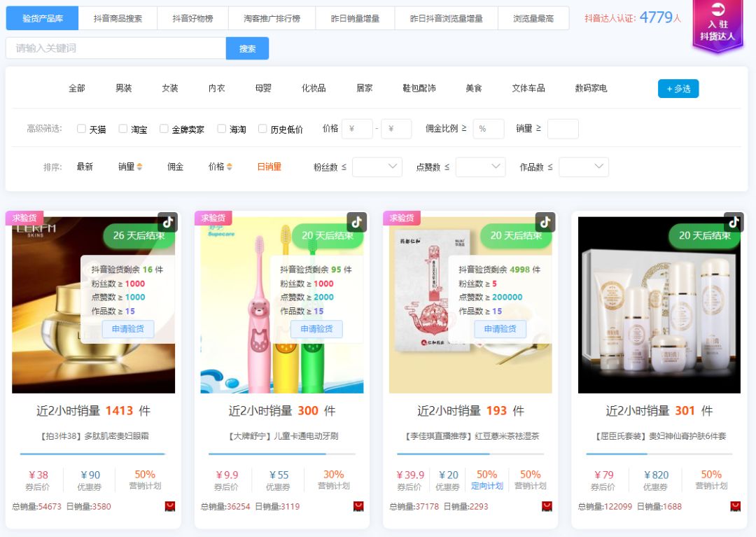This screenshot has width=756, height=537.
Task: Enable the 天猫 filter checkbox
Action: click(x=80, y=129)
